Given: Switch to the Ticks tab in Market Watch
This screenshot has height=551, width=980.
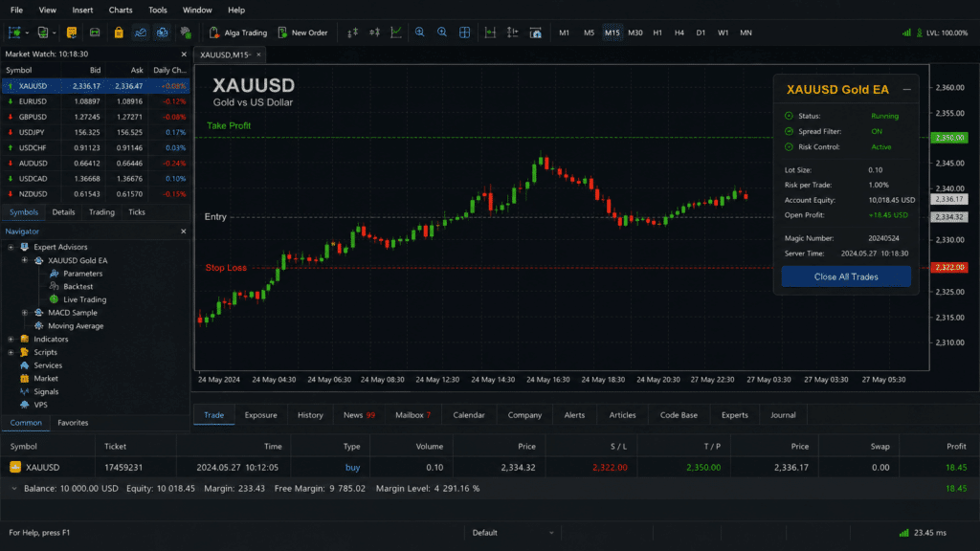Looking at the screenshot, I should click(136, 212).
